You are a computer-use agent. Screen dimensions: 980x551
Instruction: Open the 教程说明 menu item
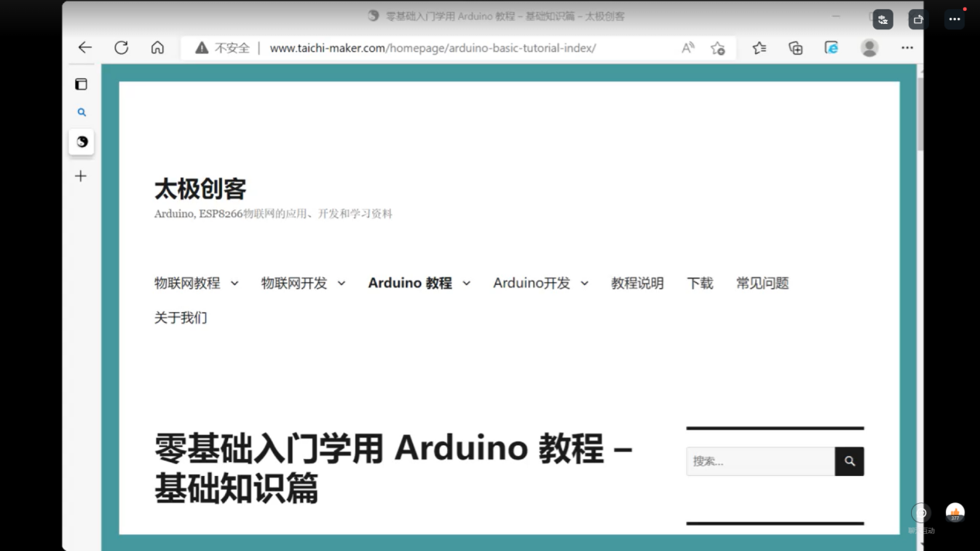pyautogui.click(x=637, y=284)
